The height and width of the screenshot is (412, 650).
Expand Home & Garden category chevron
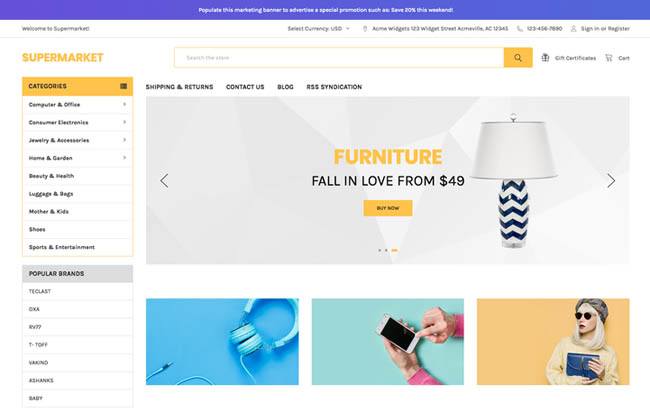coord(124,158)
